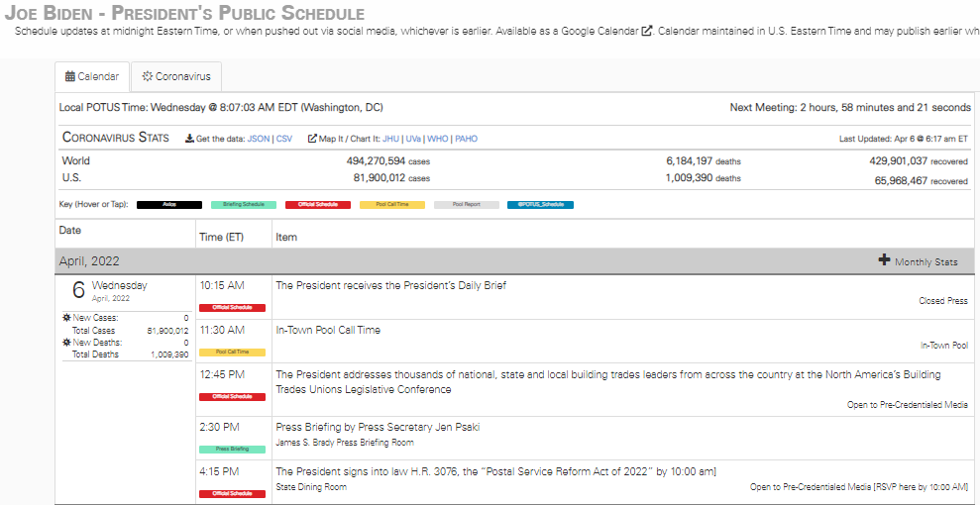Switch to the Coronavirus tab

click(x=176, y=76)
